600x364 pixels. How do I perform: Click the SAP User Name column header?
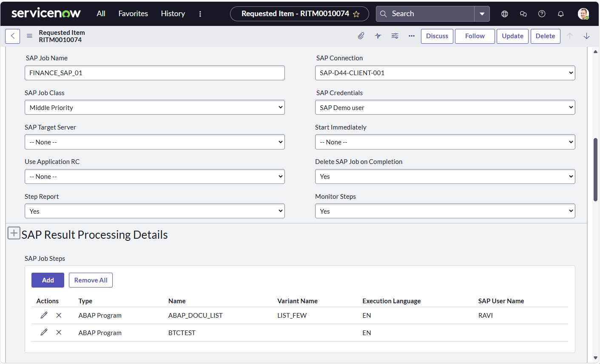click(x=501, y=301)
